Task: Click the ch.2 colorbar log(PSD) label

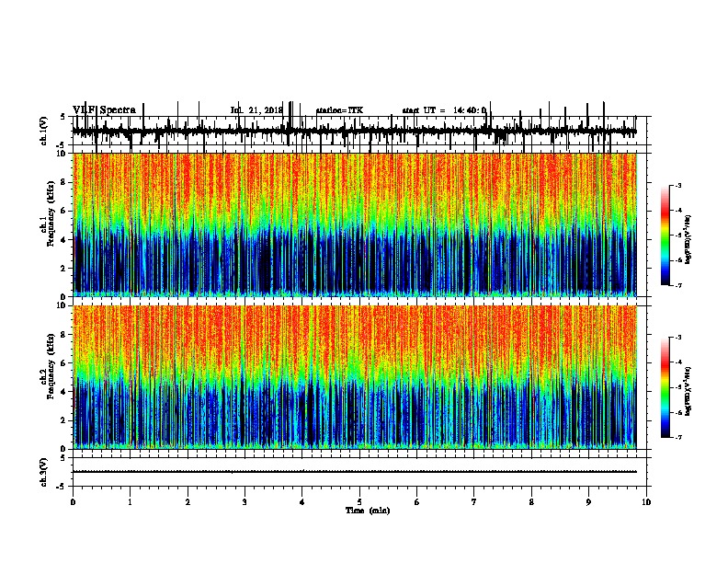Action: click(688, 391)
